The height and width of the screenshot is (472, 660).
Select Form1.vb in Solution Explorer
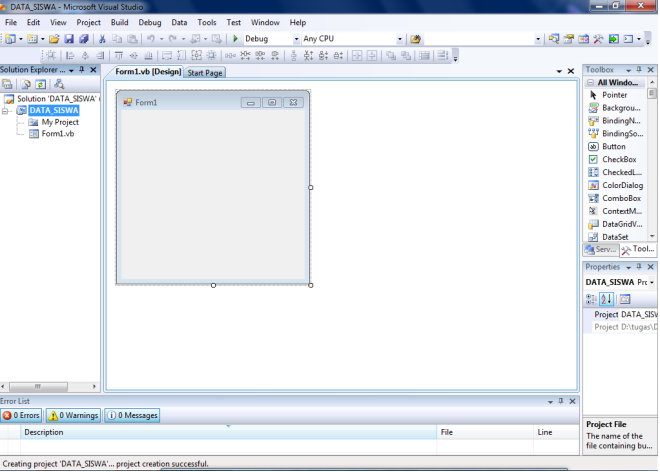(x=52, y=134)
